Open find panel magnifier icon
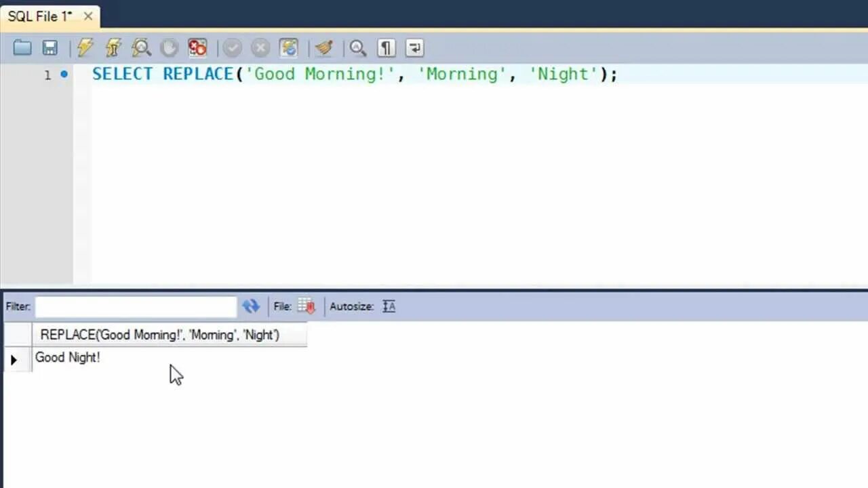868x488 pixels. [358, 47]
